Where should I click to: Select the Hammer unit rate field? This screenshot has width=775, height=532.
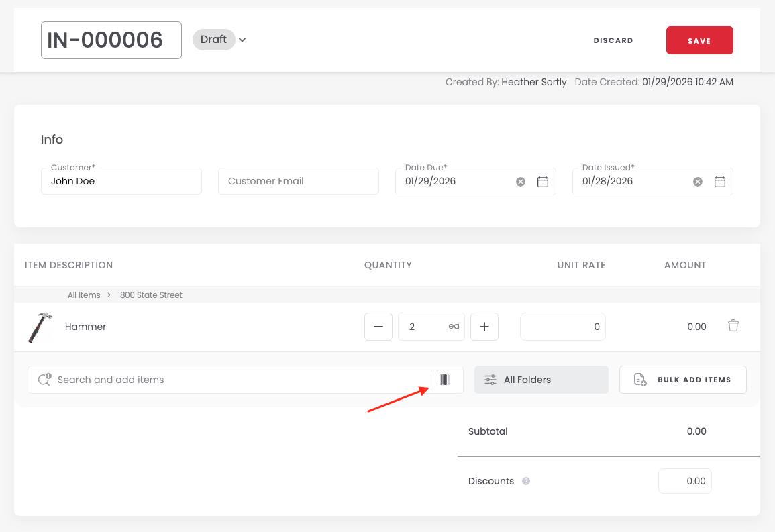pos(562,327)
